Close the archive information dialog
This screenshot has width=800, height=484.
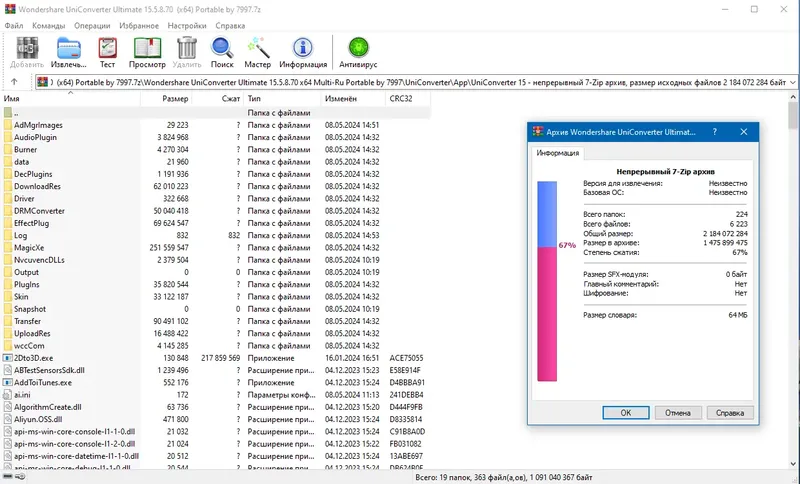point(744,132)
